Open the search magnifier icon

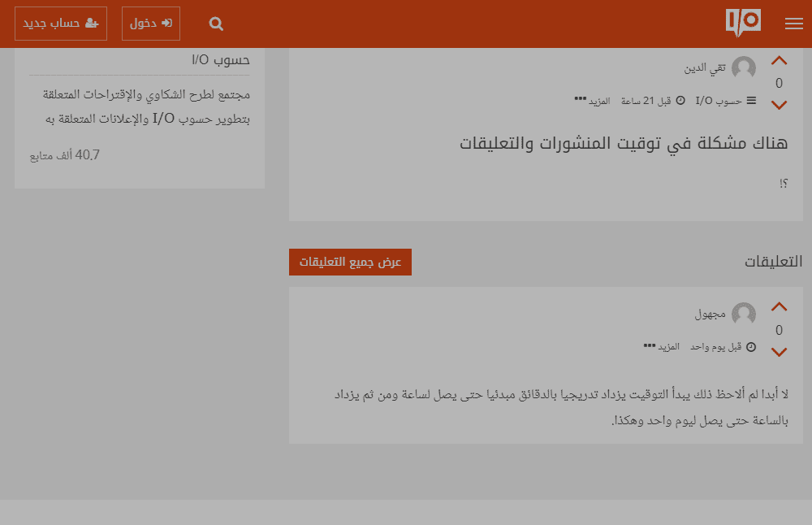pyautogui.click(x=216, y=24)
